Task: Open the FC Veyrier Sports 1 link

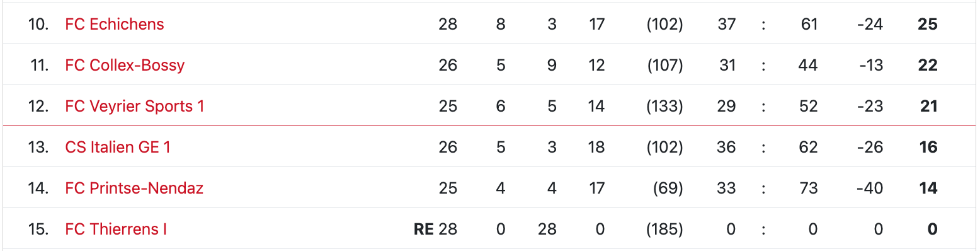Action: [x=135, y=106]
